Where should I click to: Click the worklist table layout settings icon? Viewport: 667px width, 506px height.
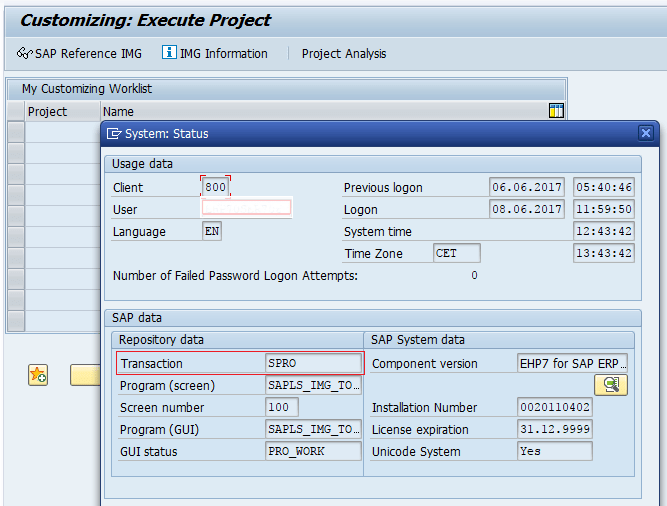(557, 111)
